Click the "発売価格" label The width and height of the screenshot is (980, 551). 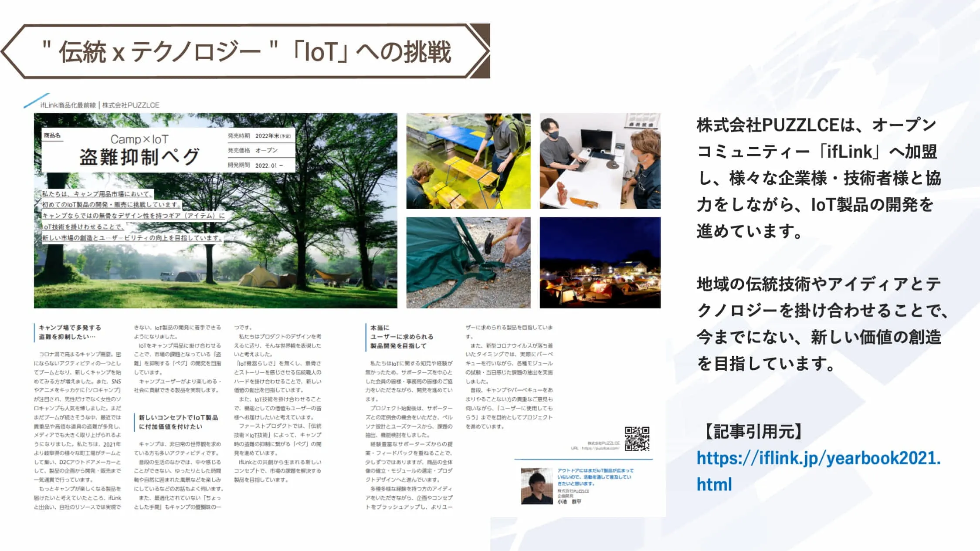239,150
